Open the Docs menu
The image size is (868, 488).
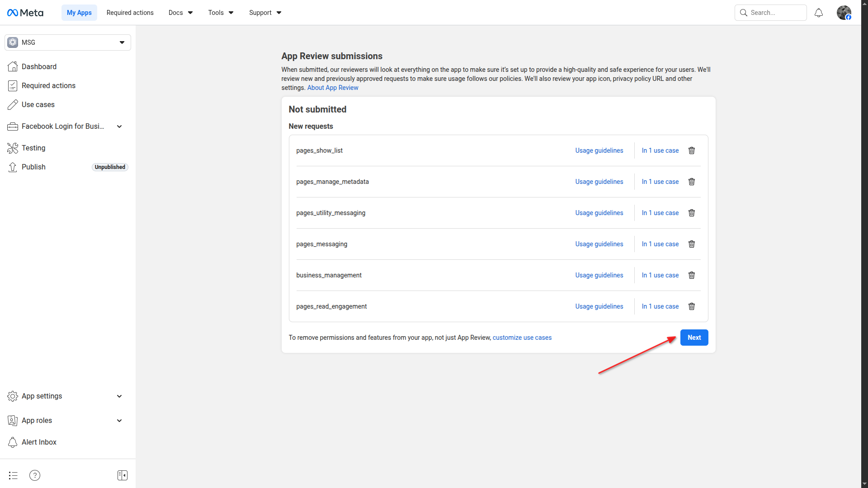tap(180, 13)
